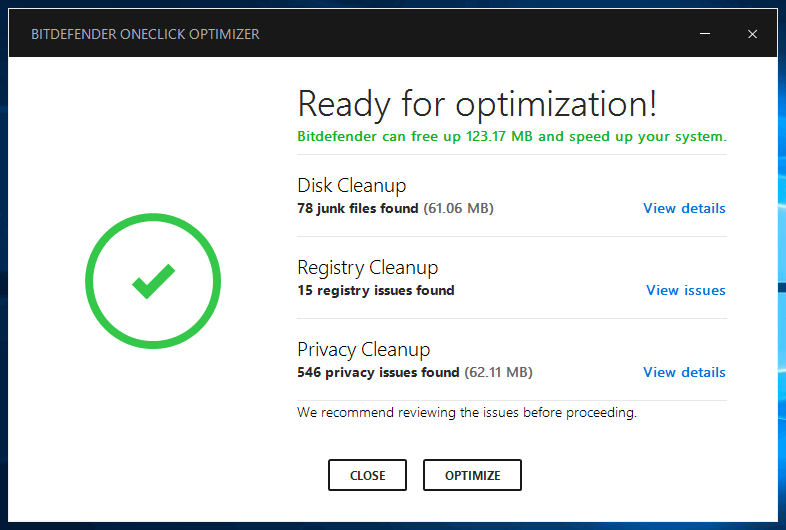Close the window using the X icon
The image size is (786, 530).
pos(752,34)
